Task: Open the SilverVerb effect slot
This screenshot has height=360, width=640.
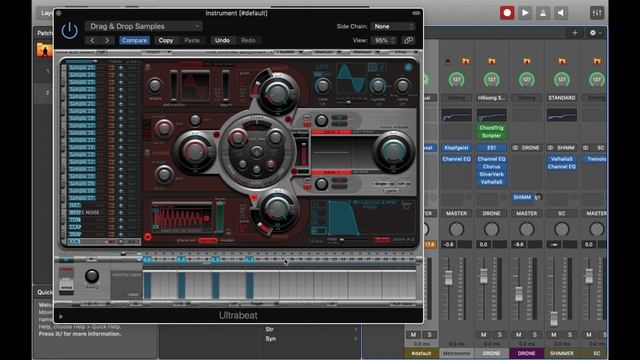Action: click(x=491, y=174)
